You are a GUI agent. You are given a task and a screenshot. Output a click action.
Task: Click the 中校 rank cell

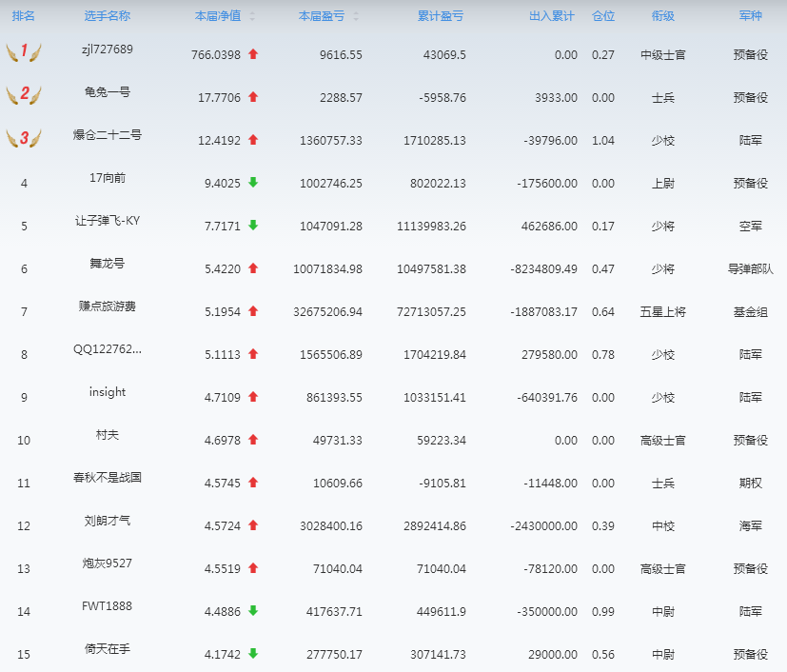662,526
